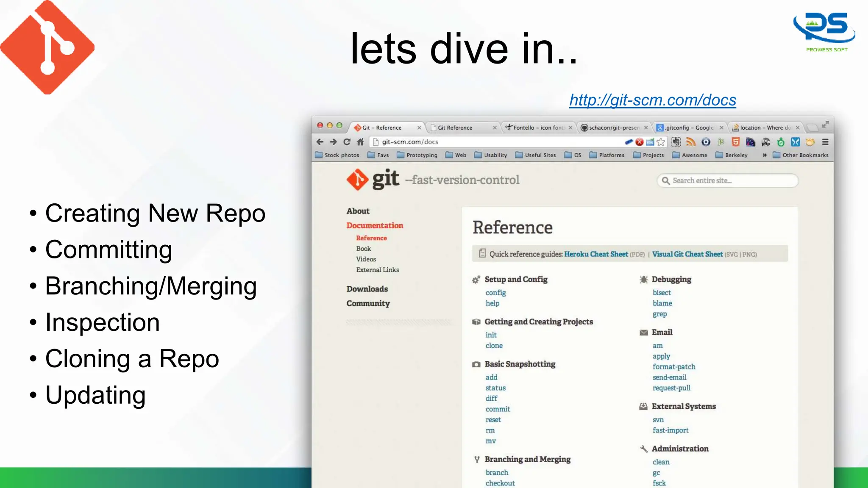Open the About sidebar section
The image size is (868, 488).
(x=358, y=211)
